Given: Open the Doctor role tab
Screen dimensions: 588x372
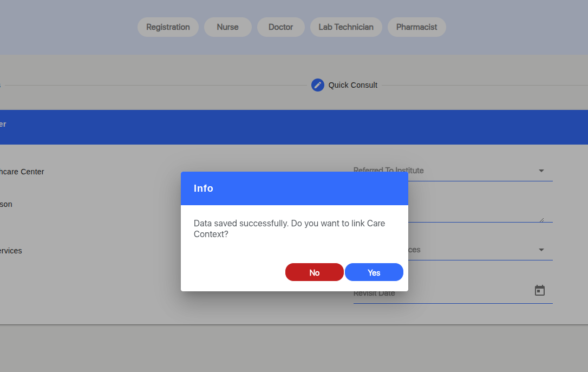Looking at the screenshot, I should (x=280, y=27).
